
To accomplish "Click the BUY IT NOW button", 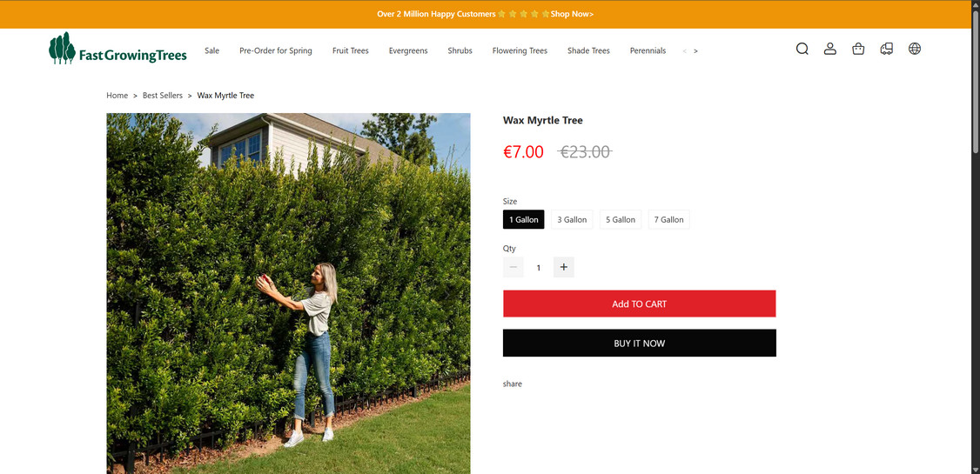I will [x=640, y=344].
